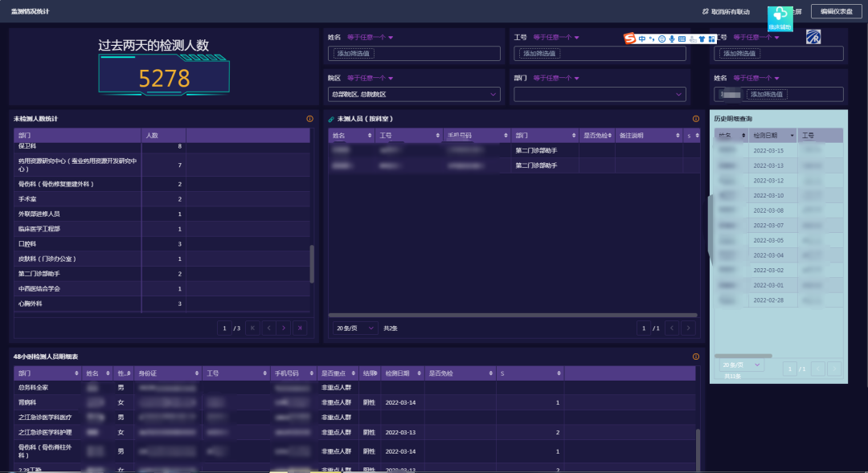868x473 pixels.
Task: Click previous page in 未测人员 panel
Action: [x=672, y=328]
